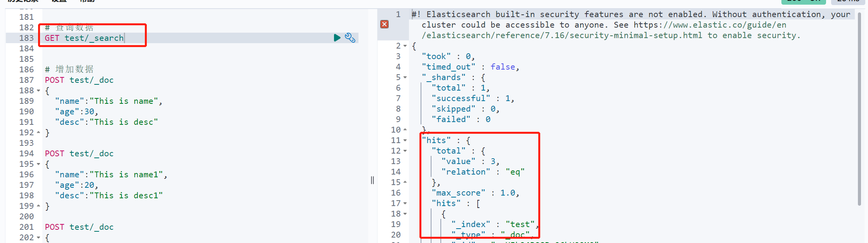Collapse the first hit object at line 18
868x243 pixels.
click(405, 214)
